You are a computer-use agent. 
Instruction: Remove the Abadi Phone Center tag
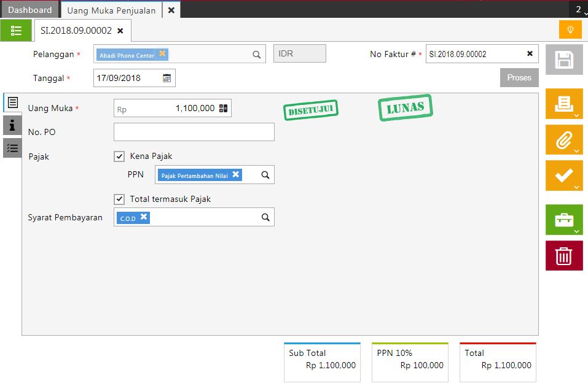162,54
